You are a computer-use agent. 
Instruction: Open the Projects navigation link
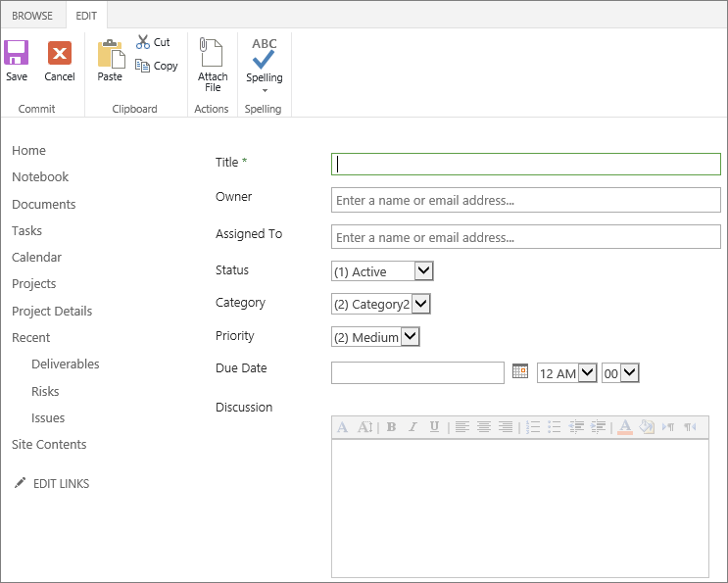(x=34, y=283)
